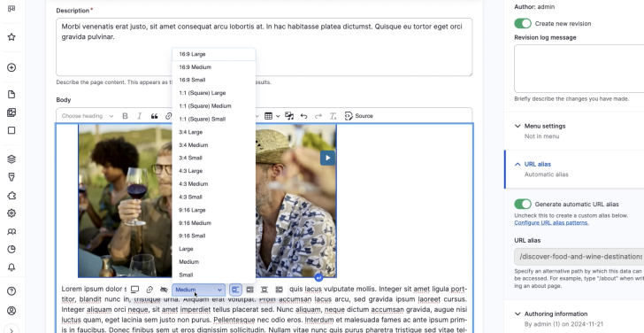Click the crossed-out eye icon in media toolbar

164,290
